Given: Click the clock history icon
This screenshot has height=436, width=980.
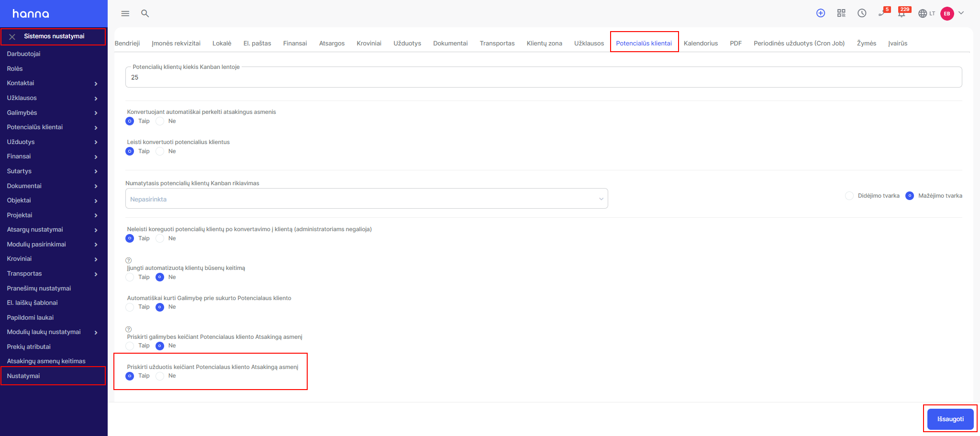Looking at the screenshot, I should pos(862,13).
